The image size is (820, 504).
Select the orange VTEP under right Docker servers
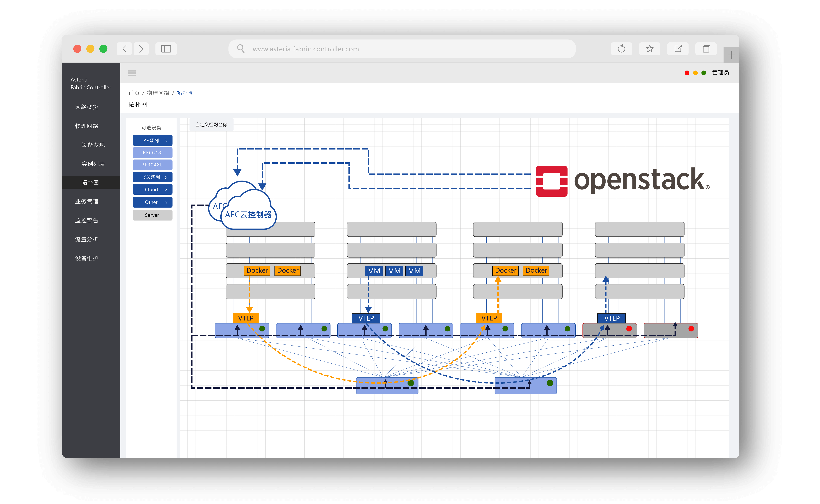(489, 318)
